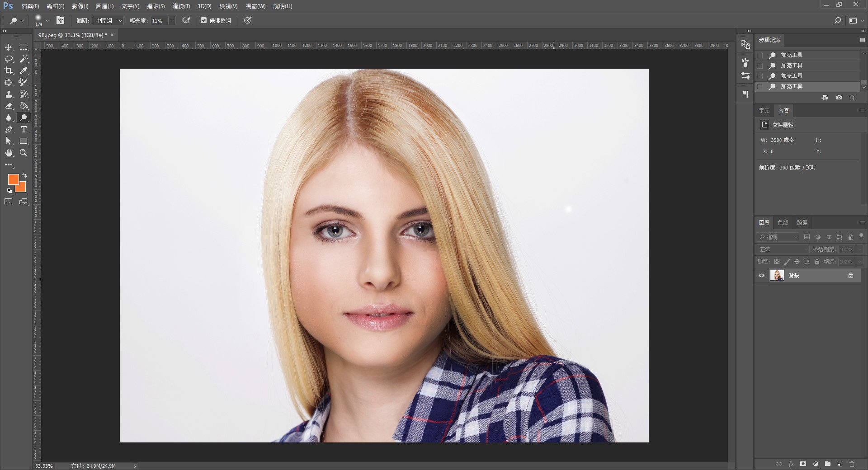Enable airbrush-style build-up effect
Viewport: 868px width, 470px height.
186,20
